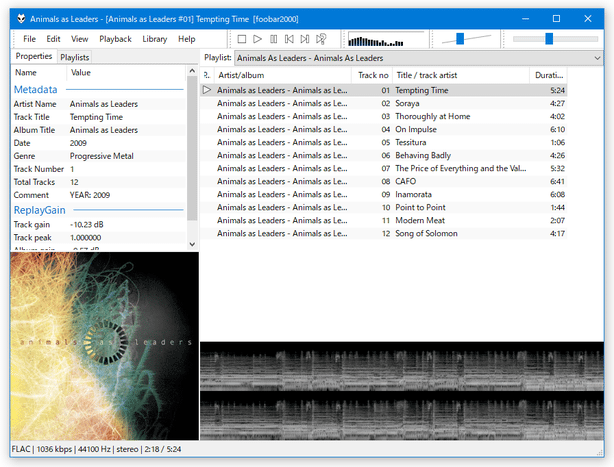Click the Stop playback button
Screen dimensions: 614x467
242,39
